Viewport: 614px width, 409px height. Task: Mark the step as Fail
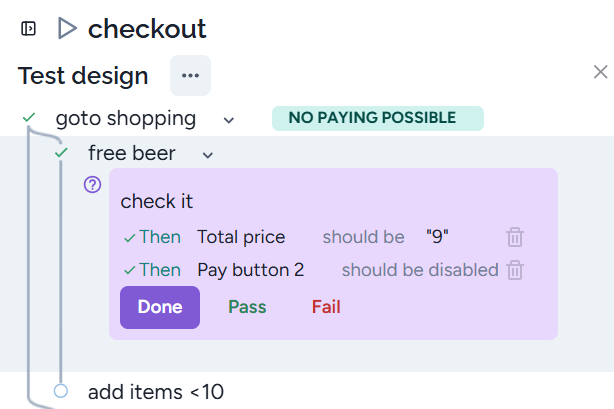click(326, 307)
